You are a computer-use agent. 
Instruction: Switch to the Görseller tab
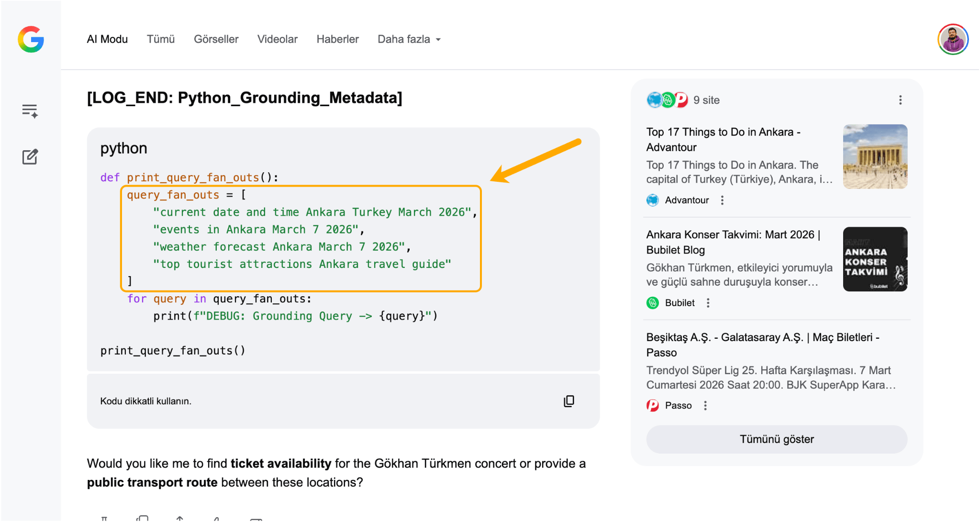pyautogui.click(x=216, y=39)
